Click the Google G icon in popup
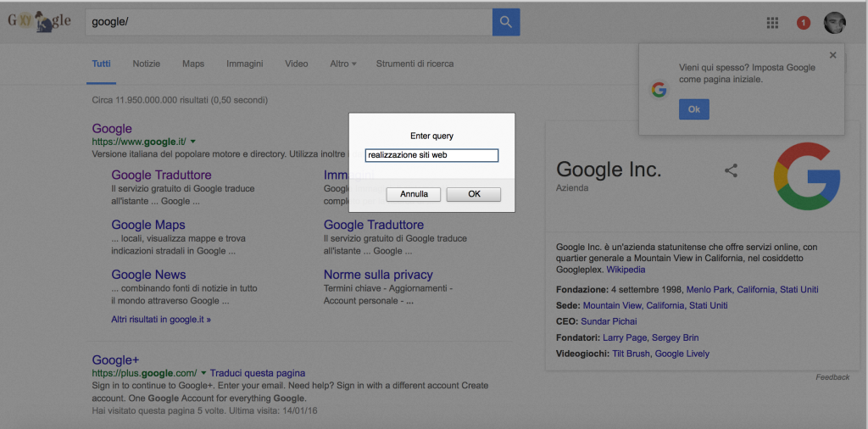 click(x=659, y=90)
